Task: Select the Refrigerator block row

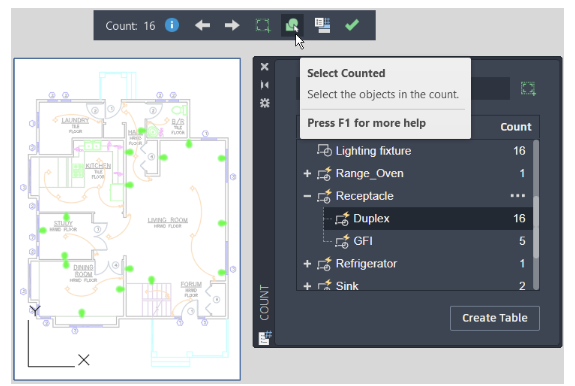Action: 414,264
